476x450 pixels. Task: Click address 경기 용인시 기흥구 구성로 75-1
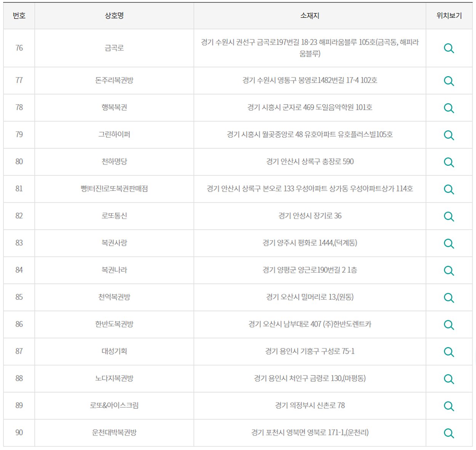310,351
